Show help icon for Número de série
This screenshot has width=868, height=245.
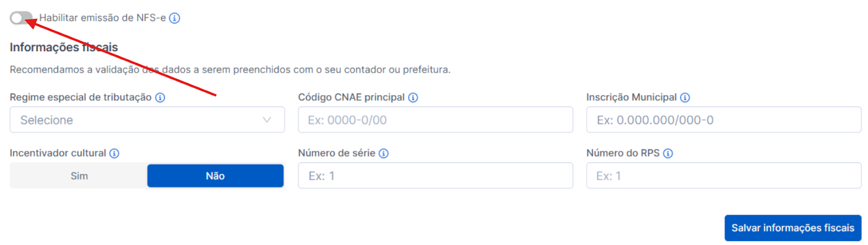pyautogui.click(x=384, y=153)
